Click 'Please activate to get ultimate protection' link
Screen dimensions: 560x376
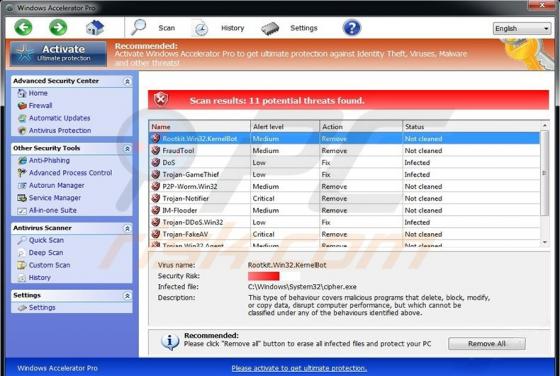click(299, 368)
